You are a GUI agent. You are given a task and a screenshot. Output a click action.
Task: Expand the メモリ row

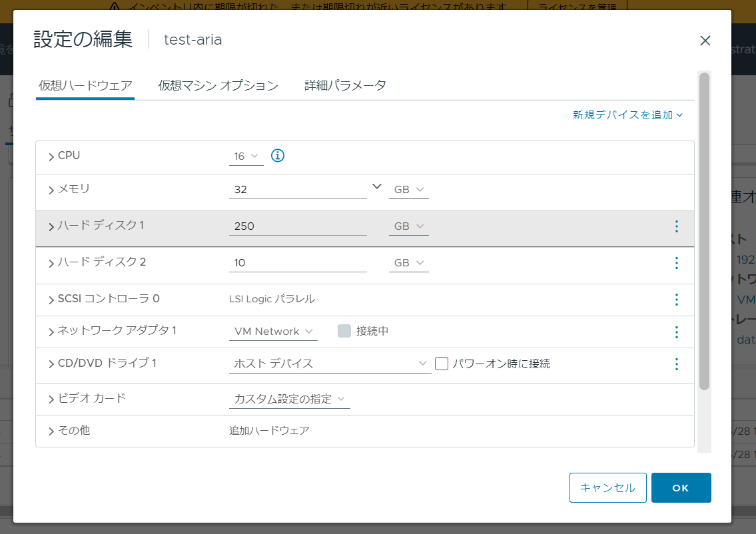point(51,190)
